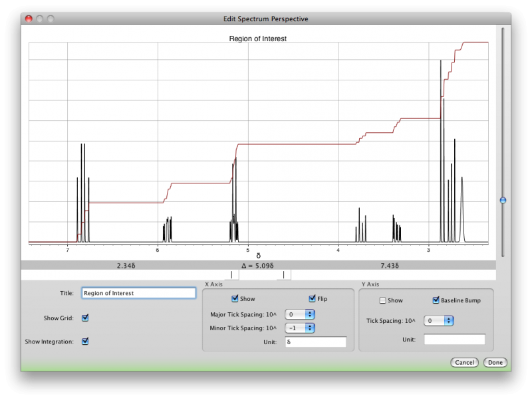
Task: Click the 2.34δ range value
Action: tap(126, 266)
